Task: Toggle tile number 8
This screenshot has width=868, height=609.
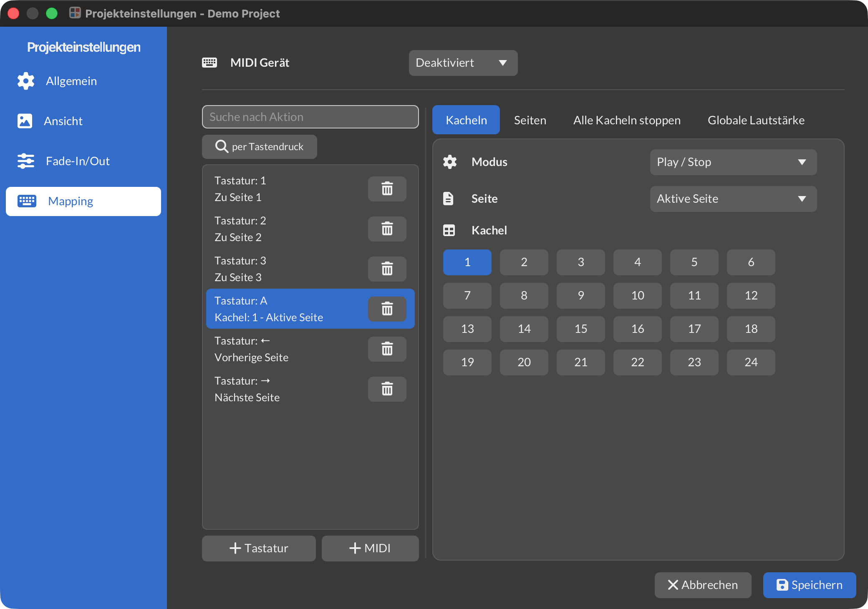Action: click(524, 296)
